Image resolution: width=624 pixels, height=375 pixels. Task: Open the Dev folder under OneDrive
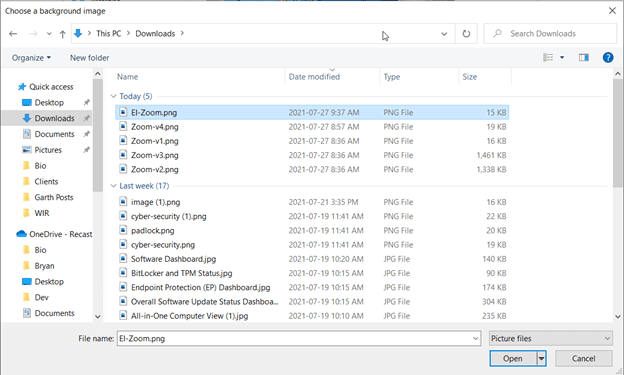41,297
